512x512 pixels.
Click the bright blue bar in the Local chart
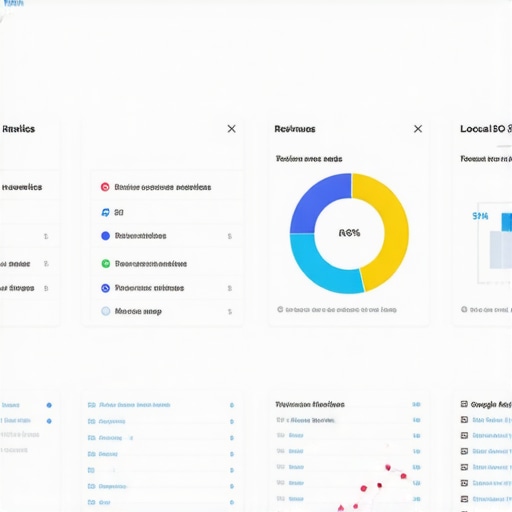pos(507,222)
